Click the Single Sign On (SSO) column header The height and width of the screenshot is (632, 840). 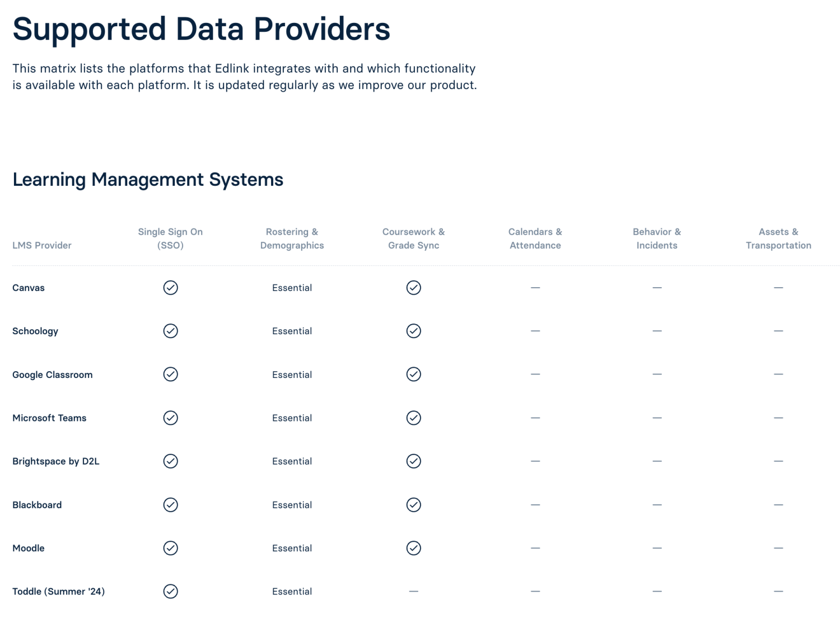(x=171, y=238)
